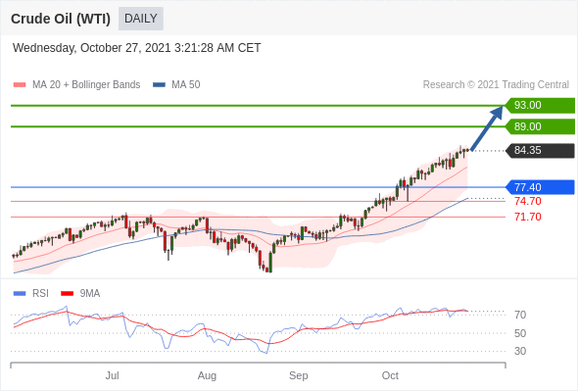Click the 77.40 blue pivot tag
The height and width of the screenshot is (392, 578).
pos(540,187)
